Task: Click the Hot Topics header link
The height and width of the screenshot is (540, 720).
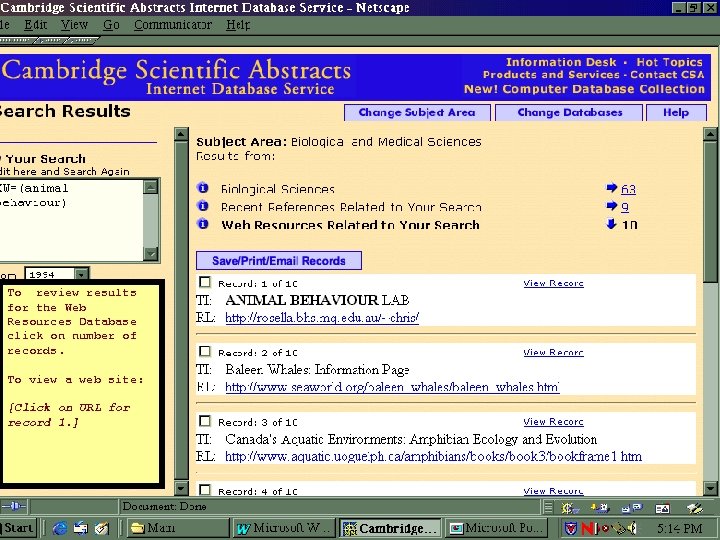Action: tap(669, 62)
